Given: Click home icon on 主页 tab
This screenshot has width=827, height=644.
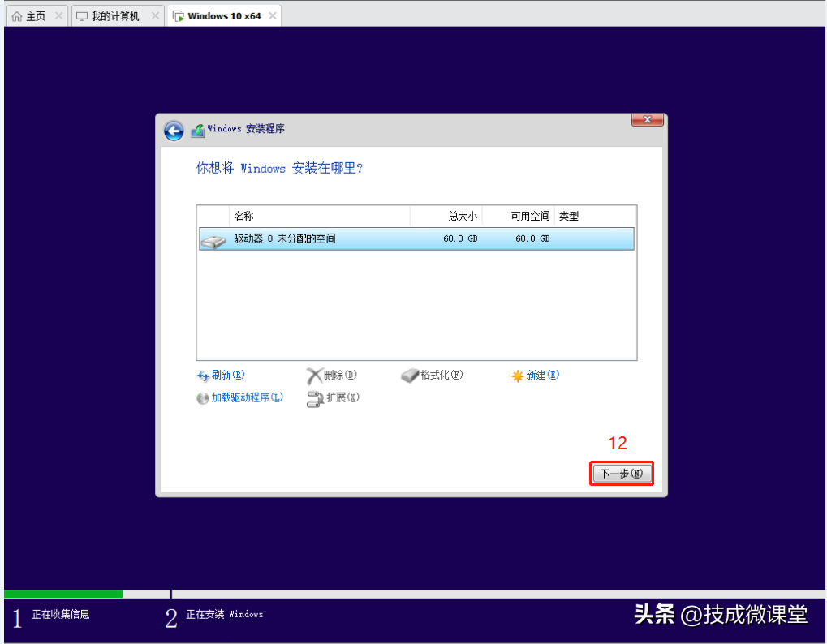Looking at the screenshot, I should coord(17,16).
